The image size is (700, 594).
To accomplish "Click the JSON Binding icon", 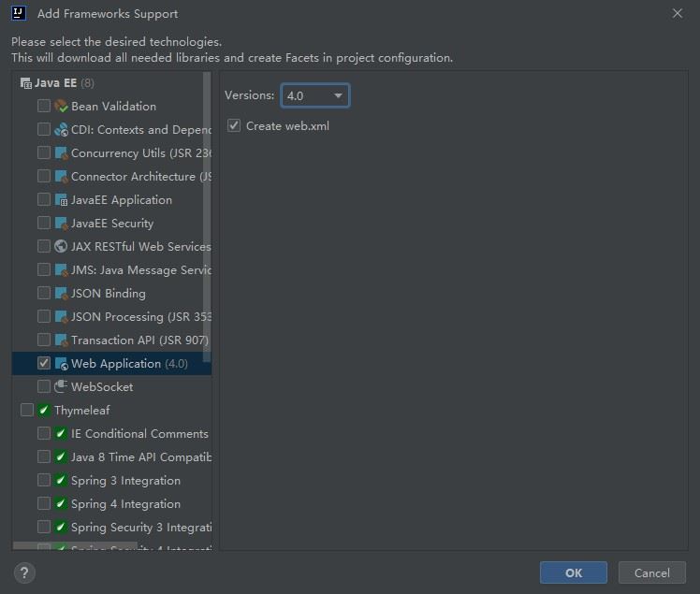I will [61, 293].
